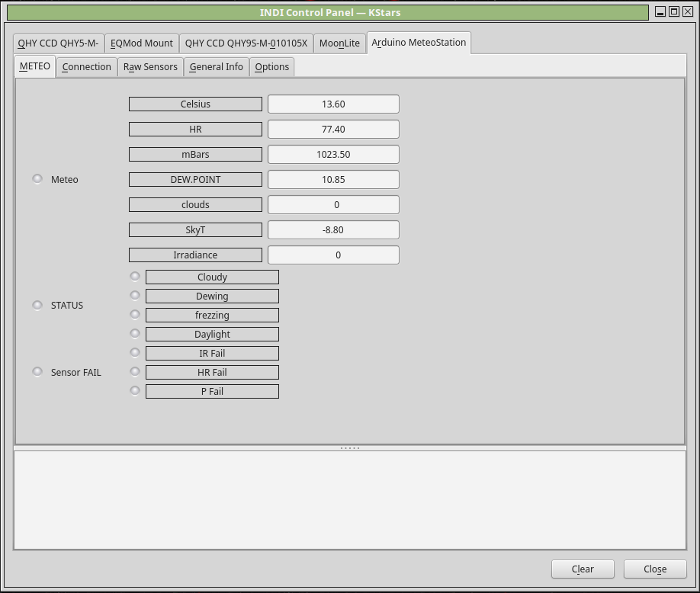700x593 pixels.
Task: Click the Celsius value field
Action: click(333, 104)
